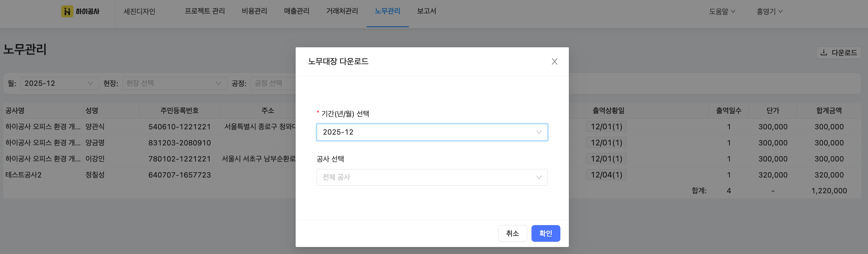Click the 하이공사 logo icon
Viewport: 868px width, 254px height.
pos(67,11)
